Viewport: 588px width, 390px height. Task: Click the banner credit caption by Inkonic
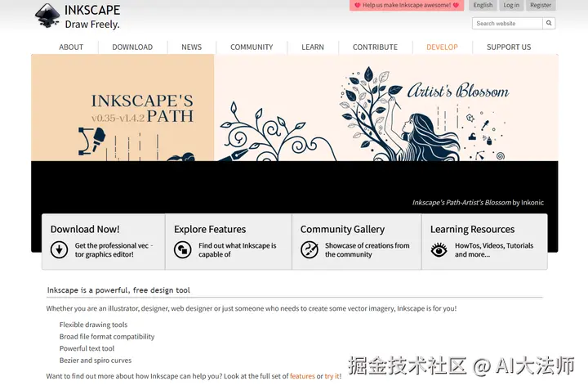478,203
